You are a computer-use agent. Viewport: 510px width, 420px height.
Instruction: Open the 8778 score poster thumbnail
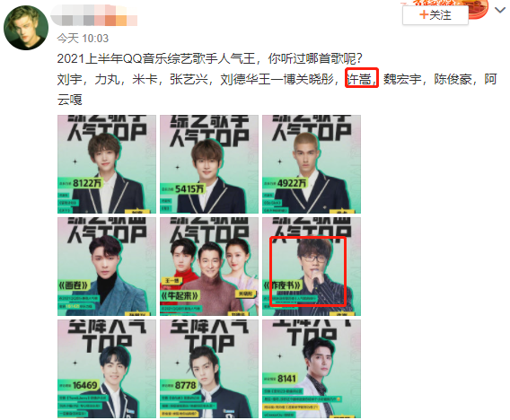(209, 369)
